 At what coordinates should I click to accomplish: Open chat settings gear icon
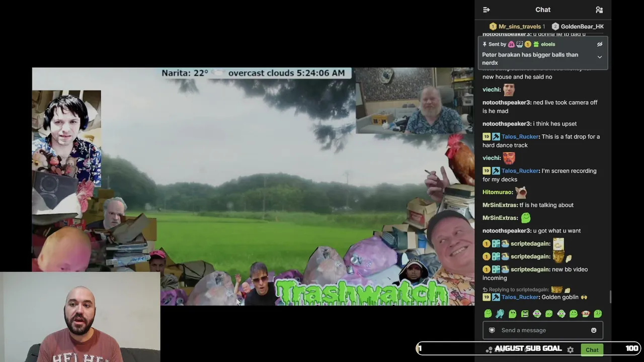tap(570, 350)
